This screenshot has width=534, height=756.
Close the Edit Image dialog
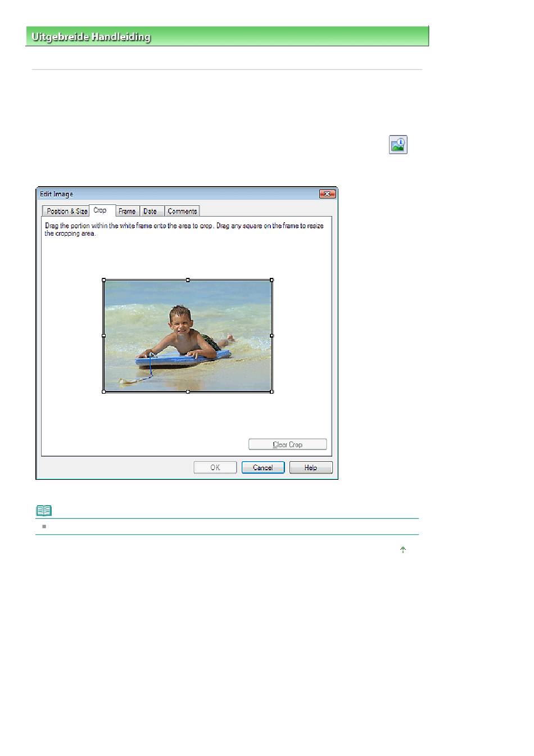click(327, 194)
